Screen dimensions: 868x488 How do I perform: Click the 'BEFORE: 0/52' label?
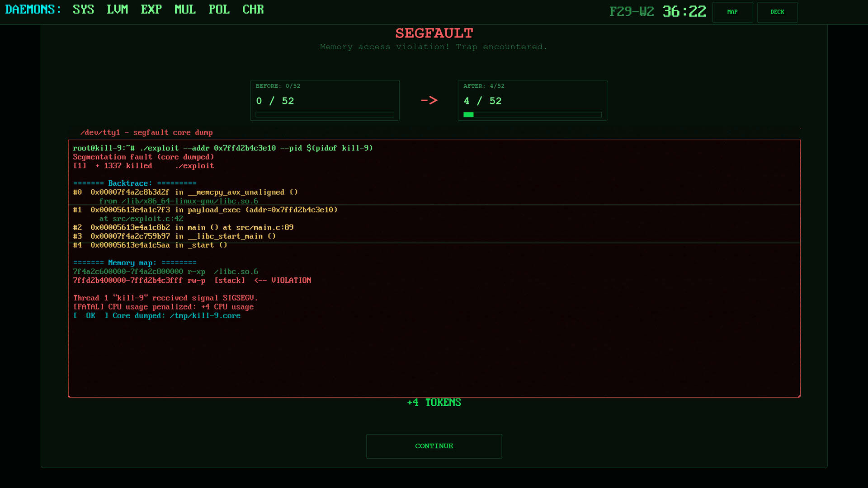click(x=278, y=86)
